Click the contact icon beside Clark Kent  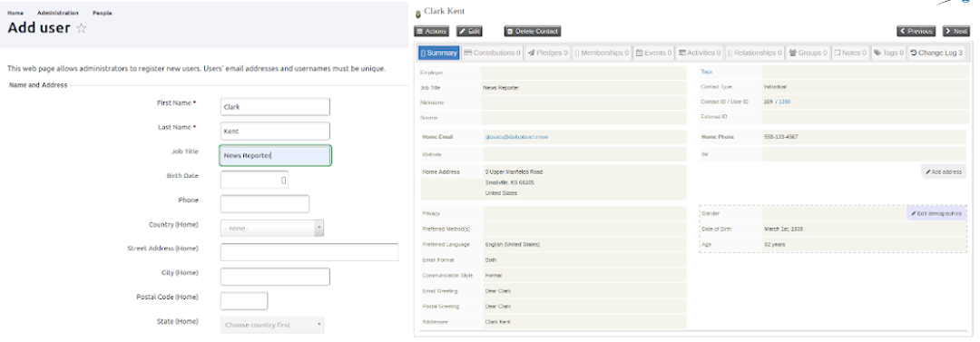point(417,14)
